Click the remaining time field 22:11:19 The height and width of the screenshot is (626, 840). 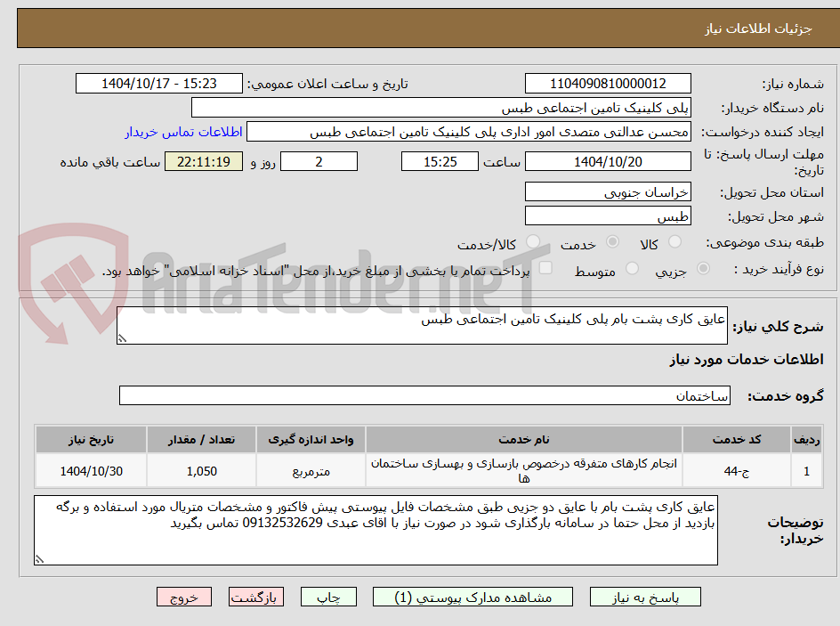pyautogui.click(x=204, y=161)
